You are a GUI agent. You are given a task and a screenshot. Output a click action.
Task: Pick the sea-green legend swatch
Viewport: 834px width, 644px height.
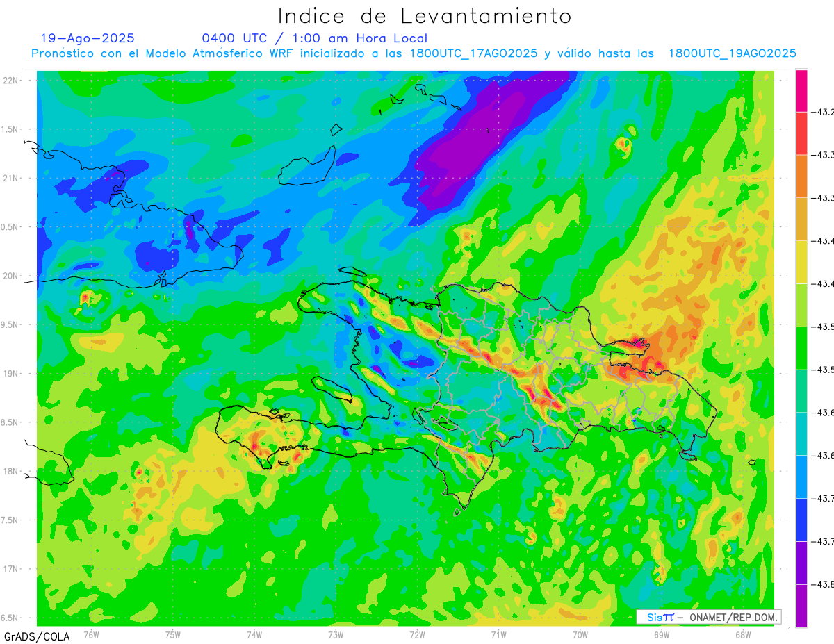click(x=801, y=392)
